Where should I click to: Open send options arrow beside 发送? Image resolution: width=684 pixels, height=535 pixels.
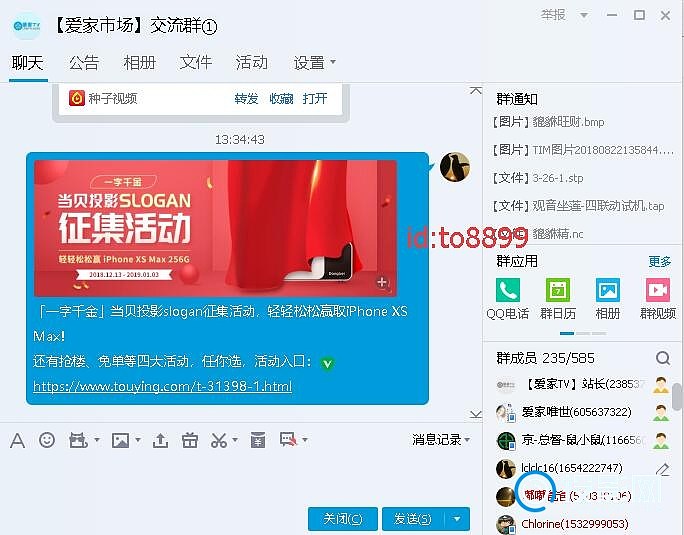point(457,519)
